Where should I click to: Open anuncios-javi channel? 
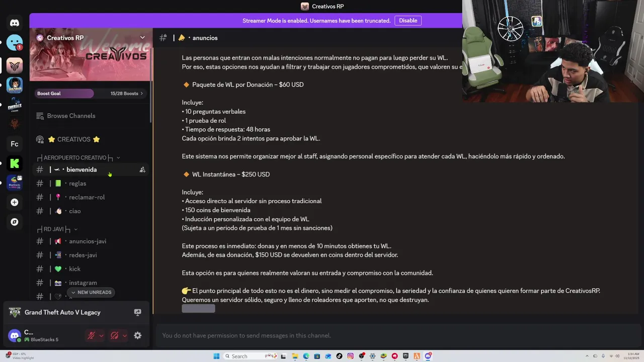(91, 241)
